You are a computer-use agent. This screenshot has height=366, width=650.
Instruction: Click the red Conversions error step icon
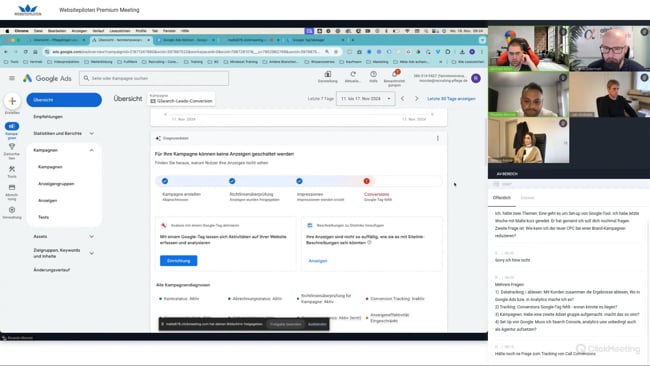tap(366, 181)
